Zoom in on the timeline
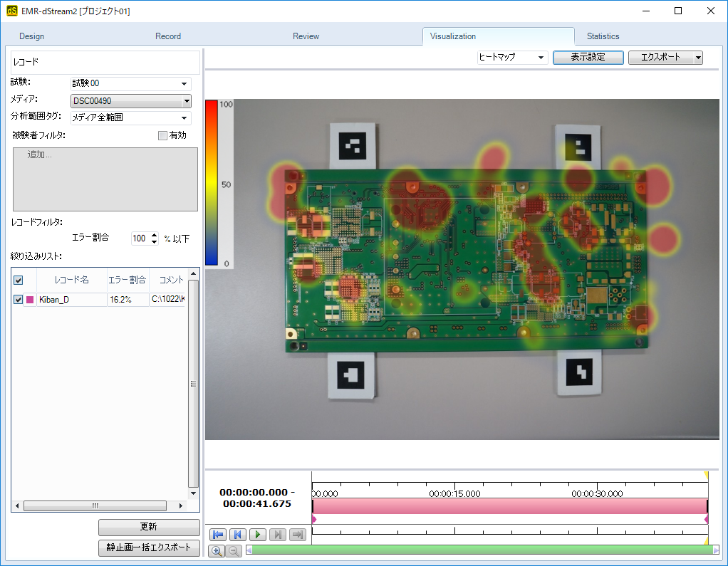Screen dimensions: 728x566 coord(216,550)
